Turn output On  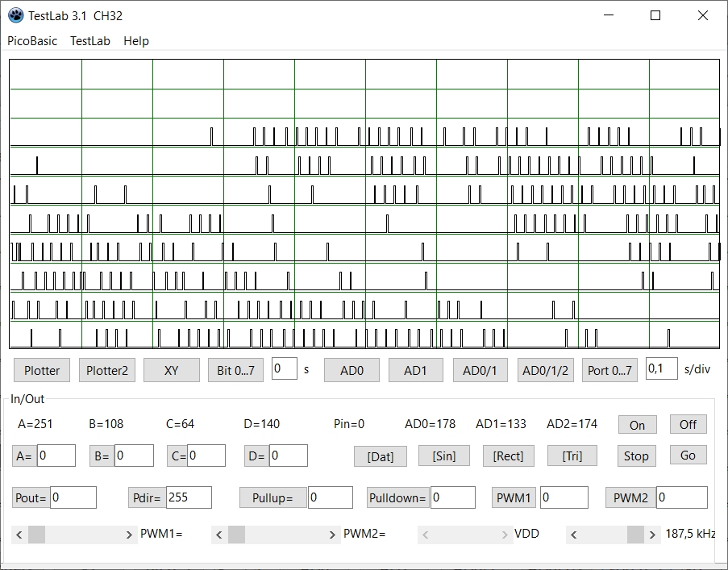[637, 425]
